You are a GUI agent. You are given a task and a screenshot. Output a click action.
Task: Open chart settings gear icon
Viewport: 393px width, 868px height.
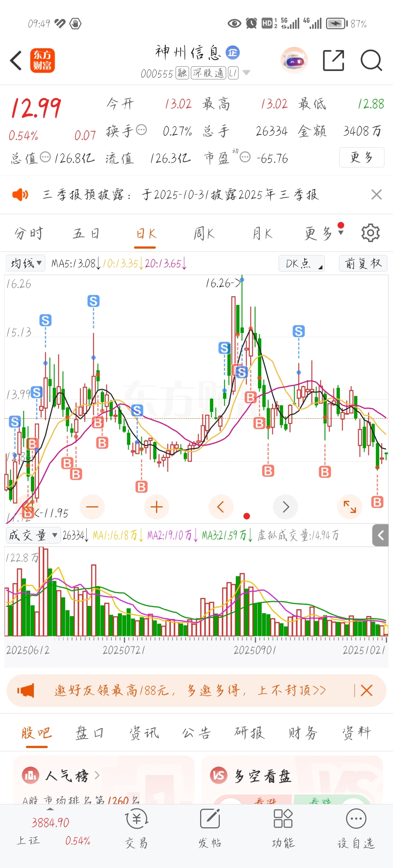click(x=370, y=233)
